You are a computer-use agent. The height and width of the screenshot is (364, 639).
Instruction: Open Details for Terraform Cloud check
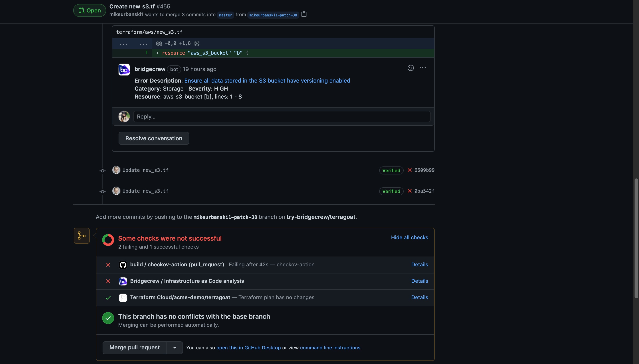point(419,297)
